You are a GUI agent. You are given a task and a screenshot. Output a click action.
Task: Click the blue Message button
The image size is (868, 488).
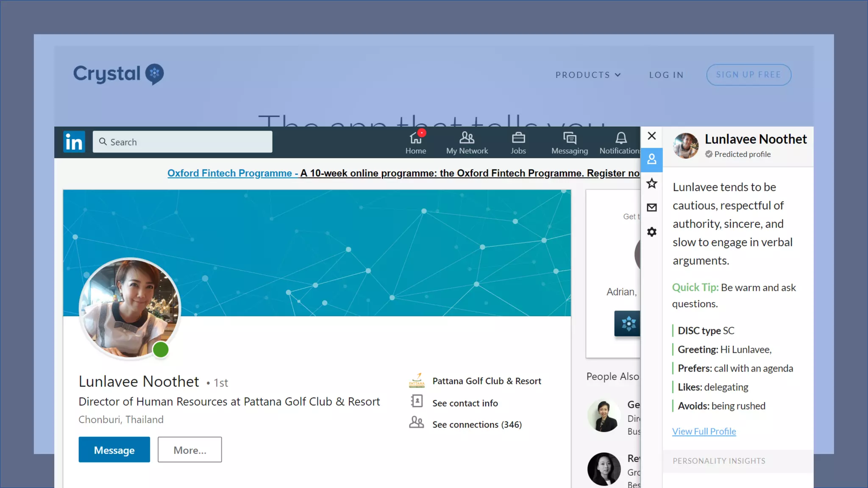[114, 450]
